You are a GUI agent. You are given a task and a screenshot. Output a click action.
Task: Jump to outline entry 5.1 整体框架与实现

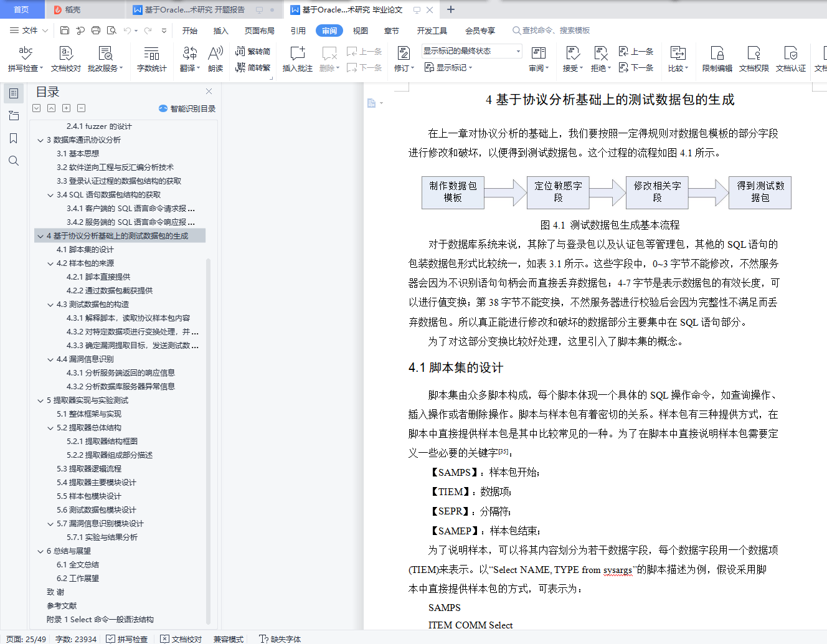pos(89,414)
